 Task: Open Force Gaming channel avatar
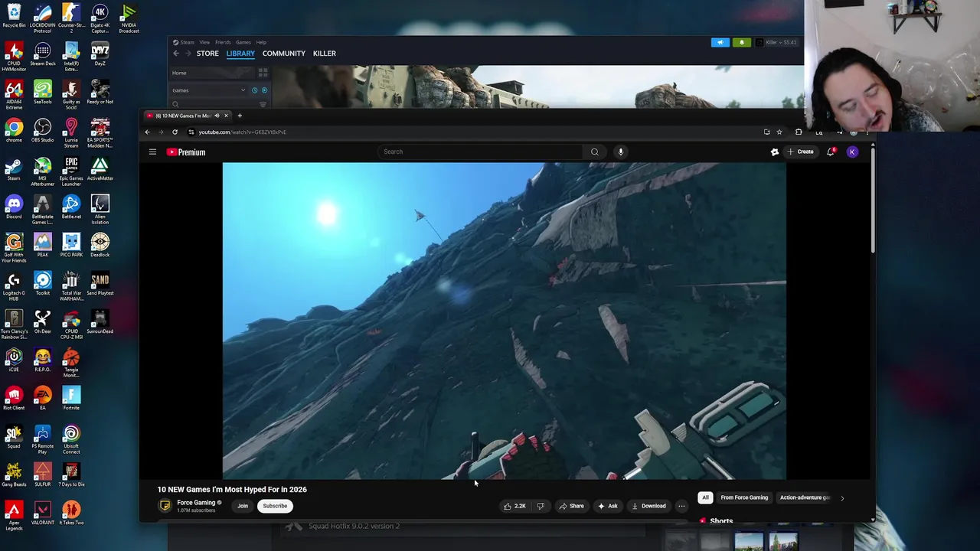click(x=165, y=506)
